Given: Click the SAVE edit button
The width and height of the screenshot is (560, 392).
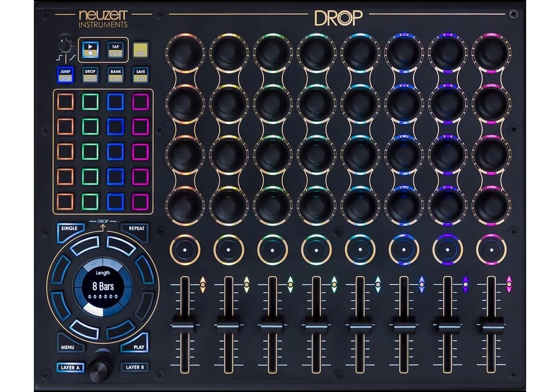Looking at the screenshot, I should (x=140, y=74).
